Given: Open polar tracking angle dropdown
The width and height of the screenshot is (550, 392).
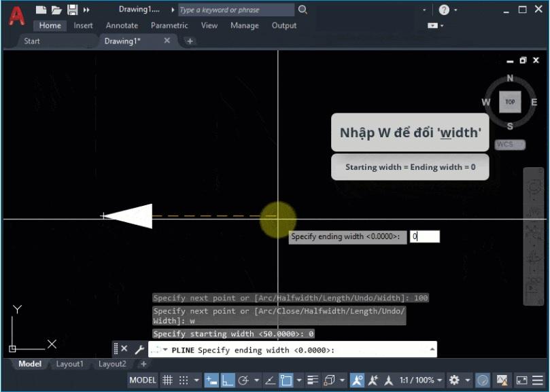Looking at the screenshot, I should pyautogui.click(x=257, y=380).
